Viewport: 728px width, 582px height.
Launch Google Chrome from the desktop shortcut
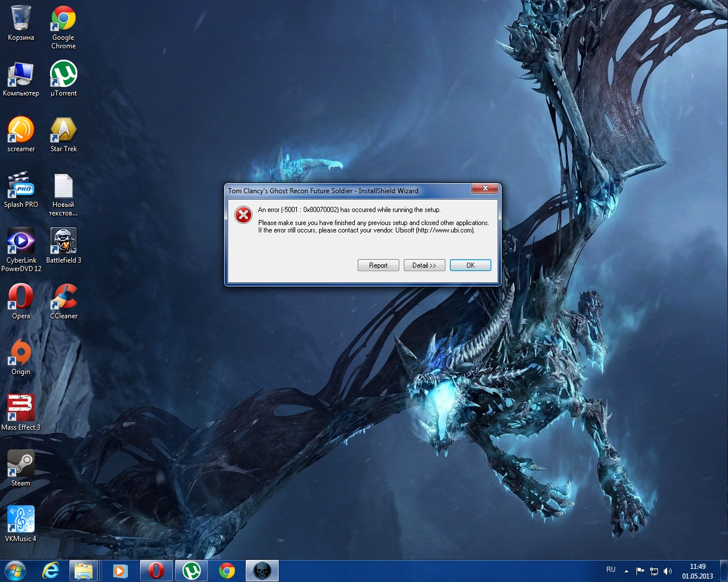coord(64,28)
